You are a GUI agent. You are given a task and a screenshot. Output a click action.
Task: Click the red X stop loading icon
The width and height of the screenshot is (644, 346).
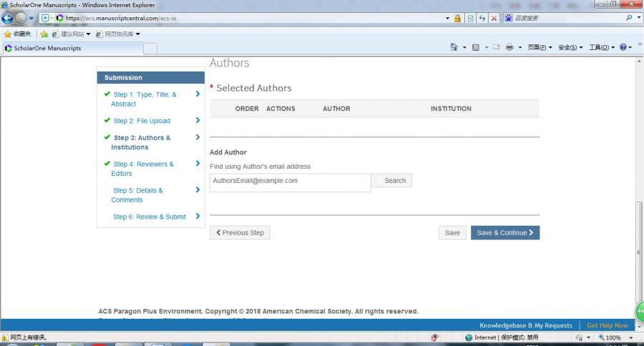pos(494,18)
